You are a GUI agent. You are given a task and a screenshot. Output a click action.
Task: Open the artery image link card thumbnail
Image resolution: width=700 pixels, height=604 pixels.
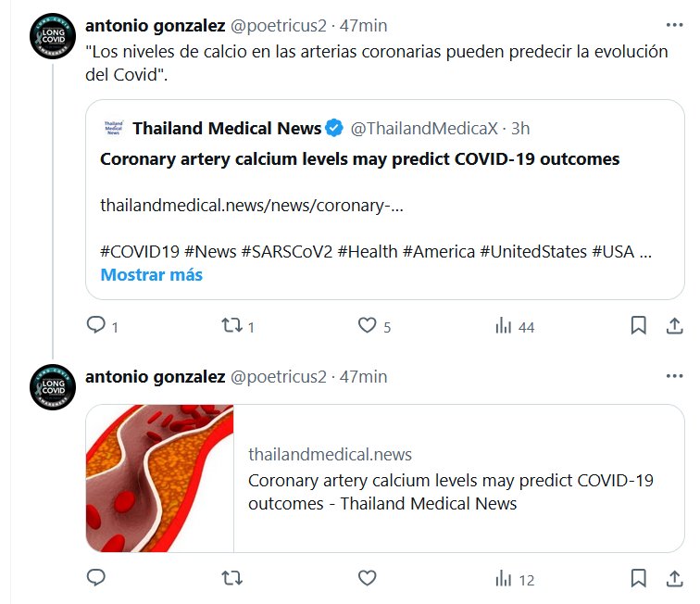[159, 478]
